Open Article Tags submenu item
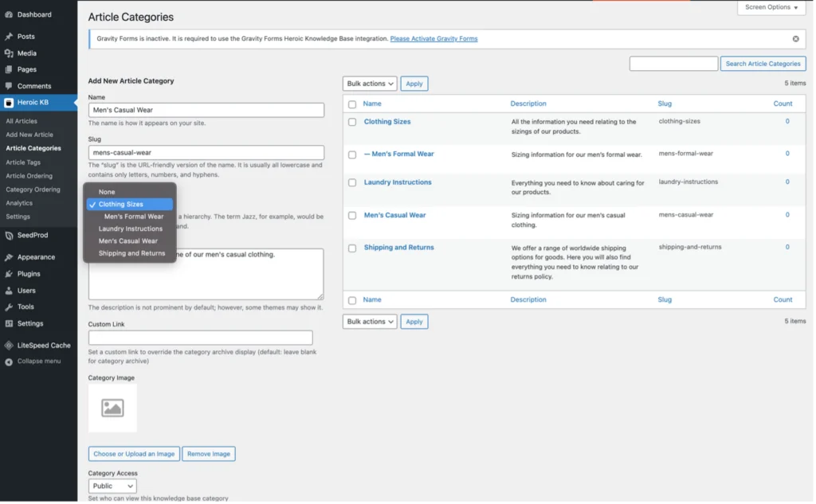This screenshot has height=504, width=816. (x=23, y=162)
